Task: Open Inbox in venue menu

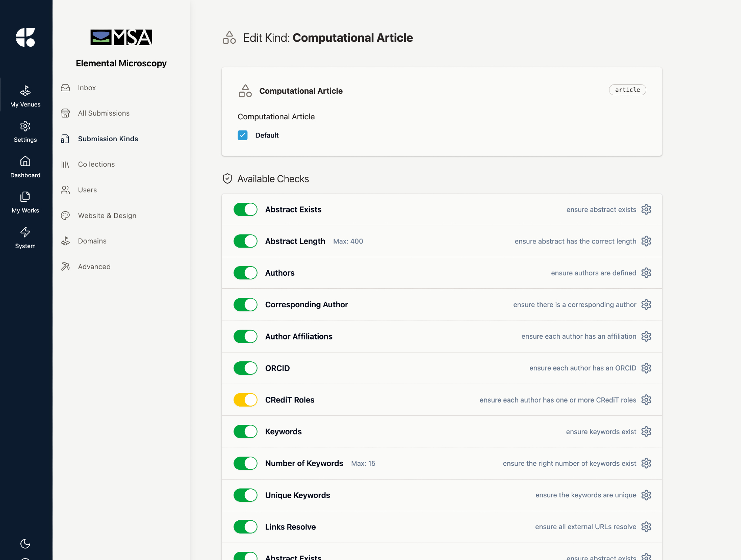Action: click(87, 88)
